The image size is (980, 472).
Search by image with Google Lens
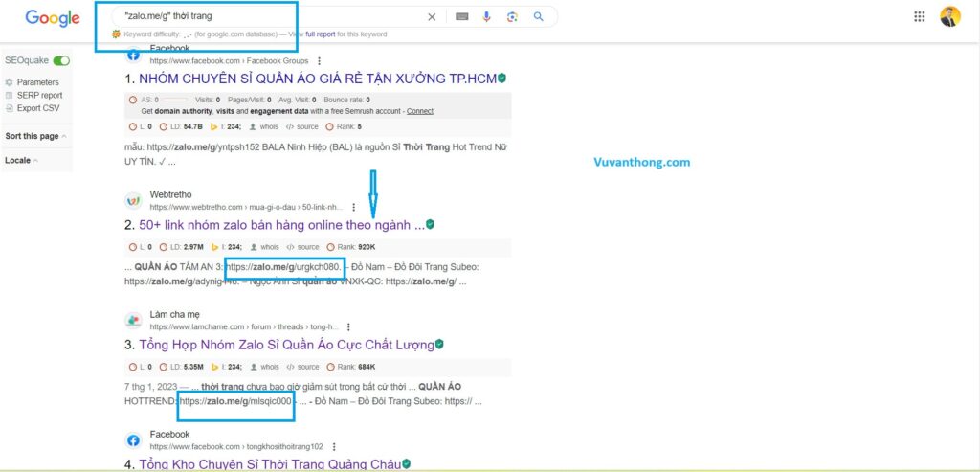coord(513,17)
